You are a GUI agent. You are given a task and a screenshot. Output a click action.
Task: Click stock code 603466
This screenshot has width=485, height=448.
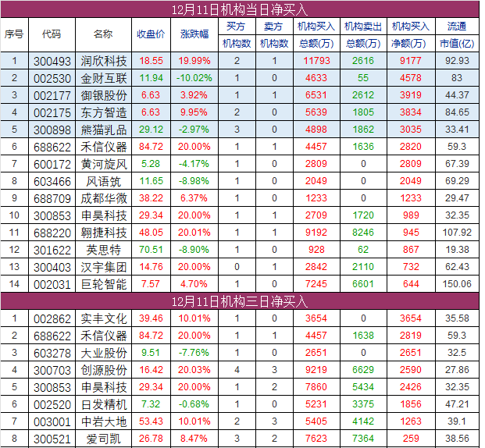click(52, 182)
